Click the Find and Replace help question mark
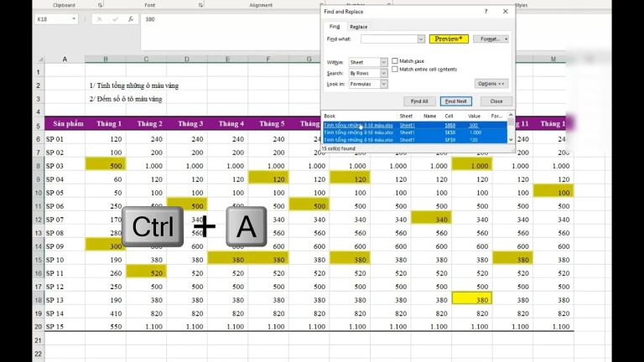Screen dimensions: 644x362 click(486, 12)
